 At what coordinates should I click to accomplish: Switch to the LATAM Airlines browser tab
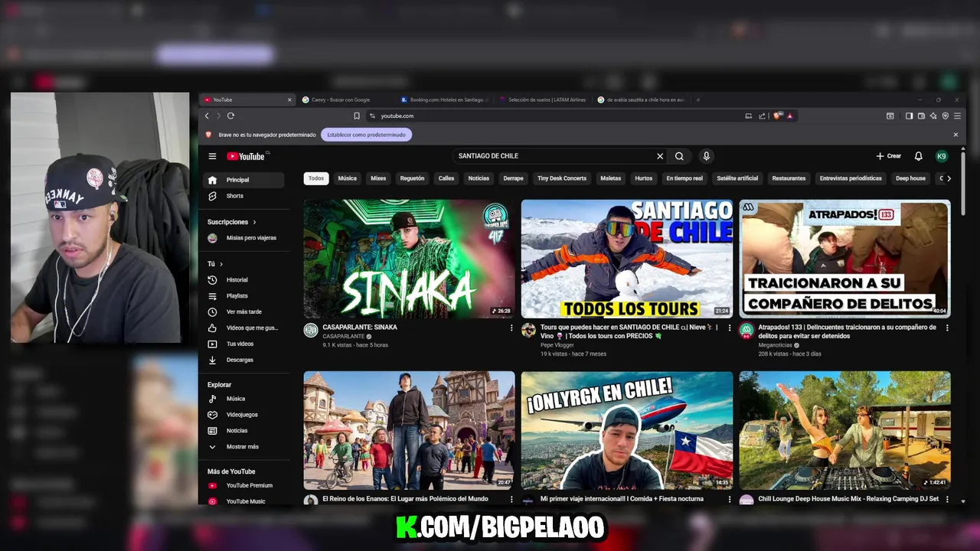tap(544, 99)
